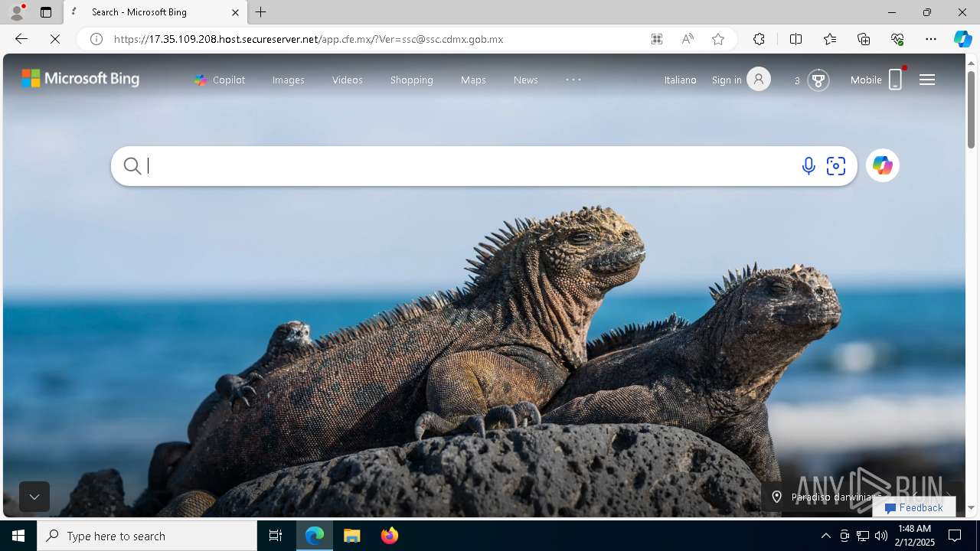Open the app available icon in address bar
980x551 pixels.
(657, 39)
